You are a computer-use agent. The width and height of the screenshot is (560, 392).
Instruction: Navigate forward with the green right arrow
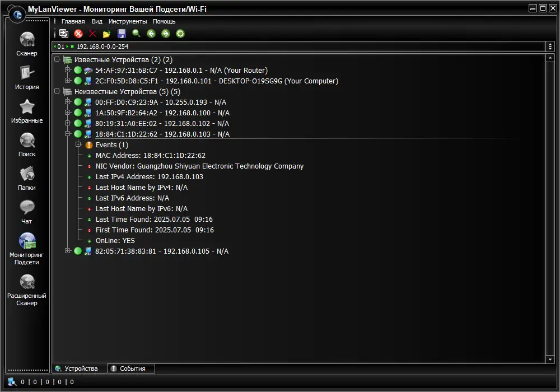pos(166,34)
